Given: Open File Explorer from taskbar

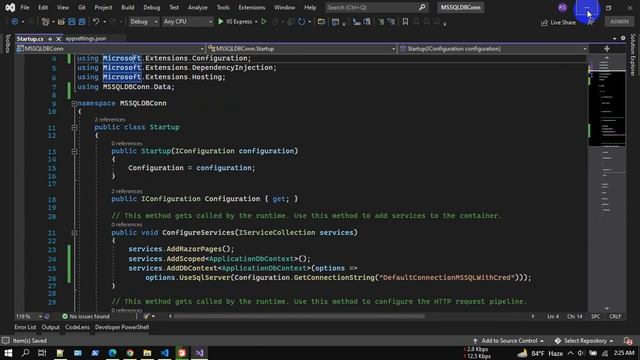Looking at the screenshot, I should pyautogui.click(x=147, y=353).
